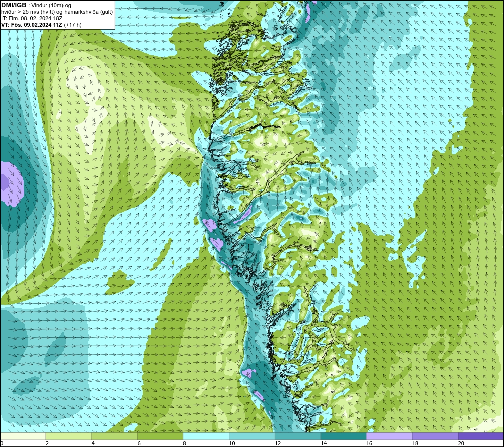504x447 pixels.
Task: Click the '6' tick label on scale
Action: [139, 443]
